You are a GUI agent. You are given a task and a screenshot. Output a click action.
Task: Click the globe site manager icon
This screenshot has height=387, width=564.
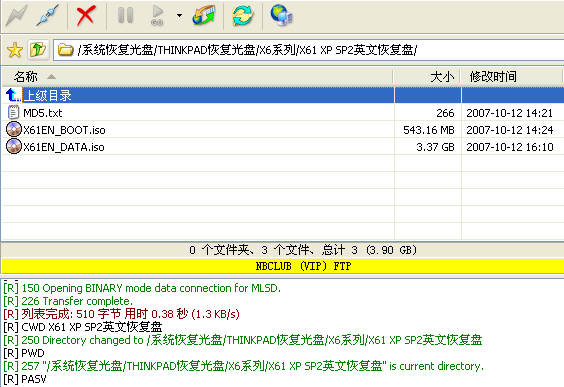pyautogui.click(x=281, y=15)
